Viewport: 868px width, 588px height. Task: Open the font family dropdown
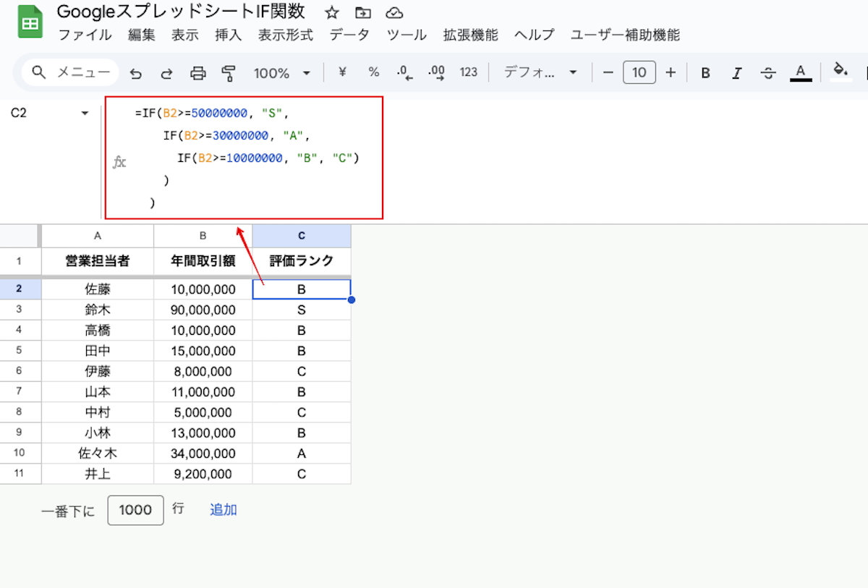coord(540,72)
